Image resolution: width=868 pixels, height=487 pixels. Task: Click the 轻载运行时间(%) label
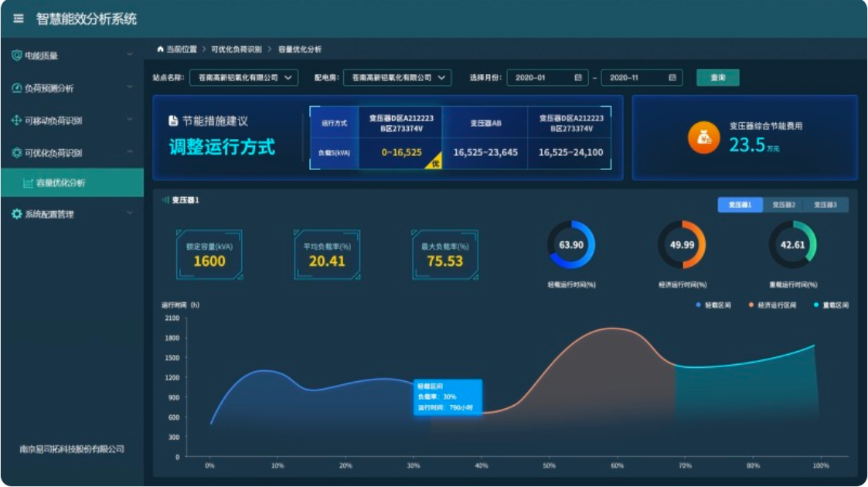click(x=571, y=285)
